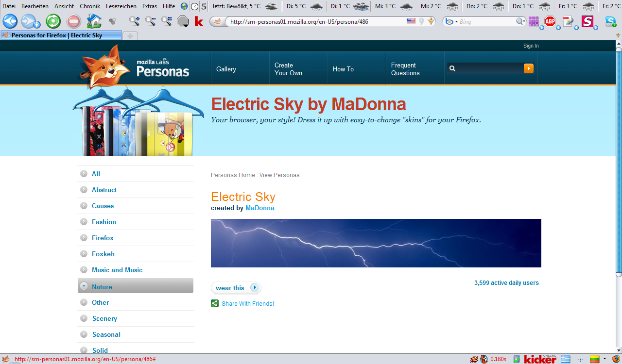Click the Sign In link

531,46
